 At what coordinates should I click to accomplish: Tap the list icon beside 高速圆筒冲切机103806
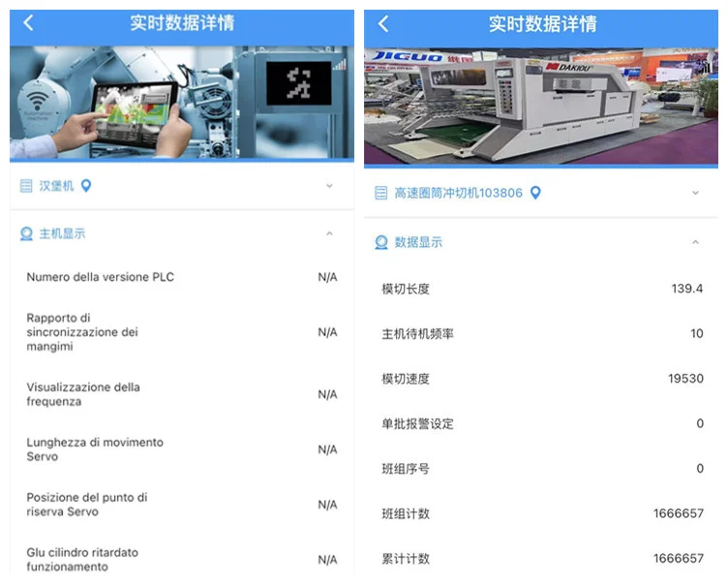click(x=380, y=193)
